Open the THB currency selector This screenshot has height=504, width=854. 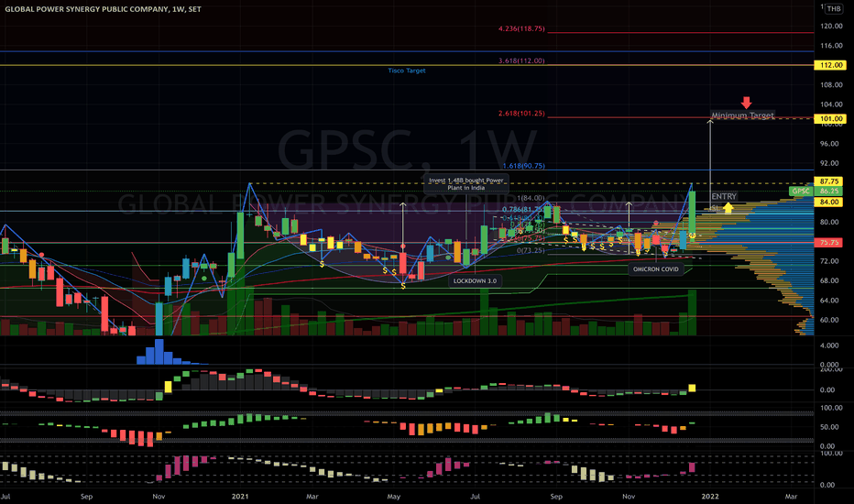[833, 9]
